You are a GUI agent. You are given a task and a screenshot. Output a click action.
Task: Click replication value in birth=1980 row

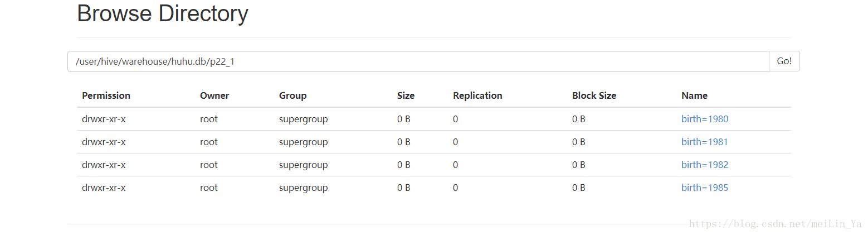(x=455, y=119)
